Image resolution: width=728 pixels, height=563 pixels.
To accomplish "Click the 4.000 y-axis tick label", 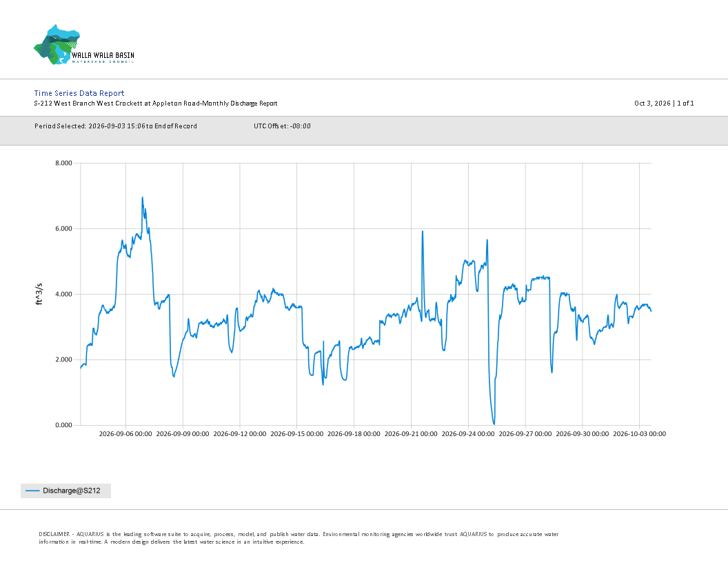I will [x=63, y=294].
